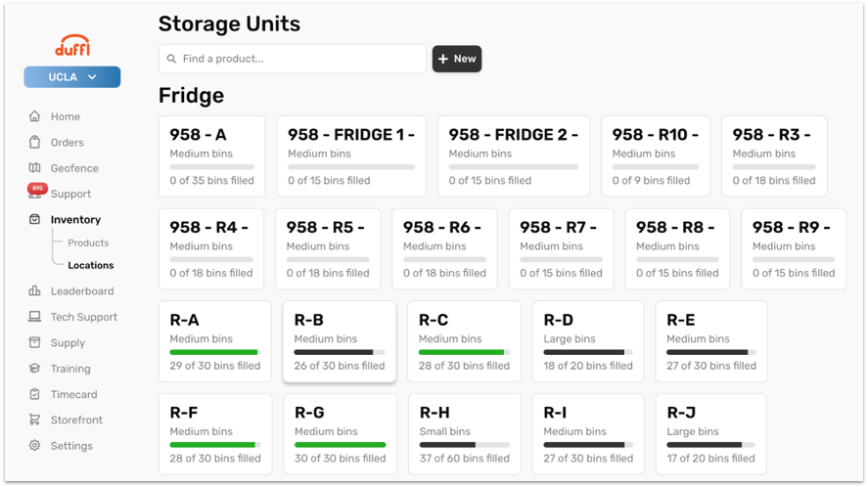Click the Find a product search field
This screenshot has width=868, height=487.
tap(293, 59)
